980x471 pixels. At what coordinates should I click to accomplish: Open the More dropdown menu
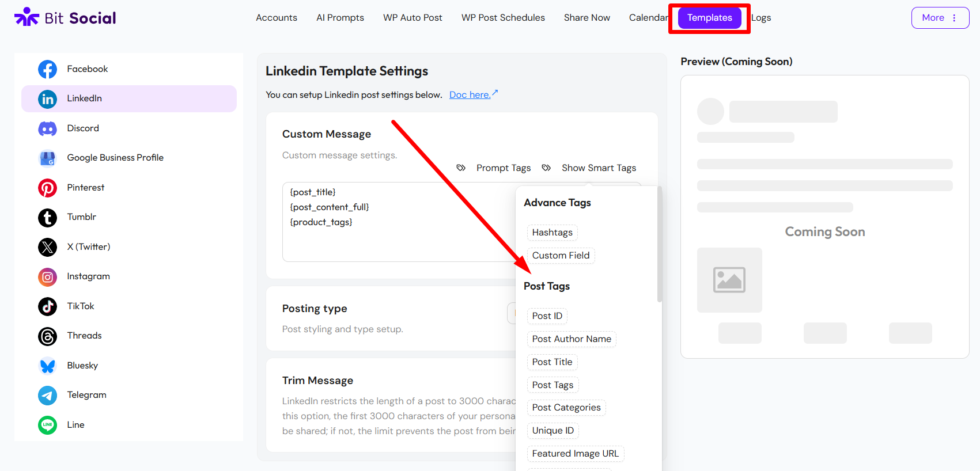[940, 18]
